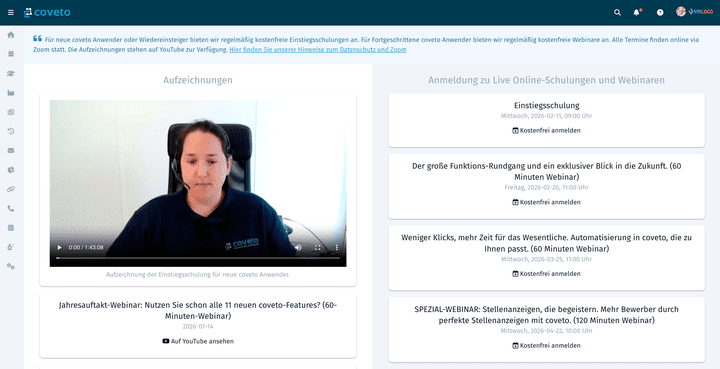Click Kostenfrei anmelden for SPEZIAL-WEBINAR Stellenanzeigen
Image resolution: width=720 pixels, height=369 pixels.
(546, 345)
